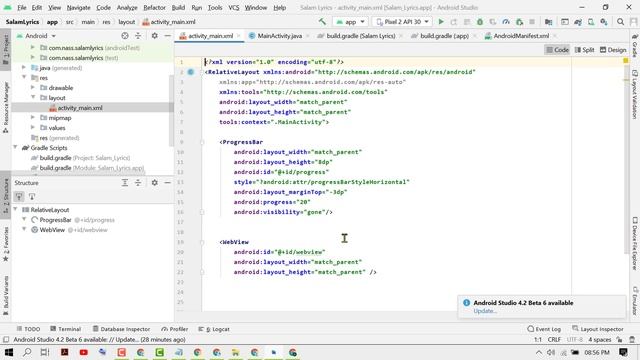Open the Profile app gauge icon

[506, 22]
